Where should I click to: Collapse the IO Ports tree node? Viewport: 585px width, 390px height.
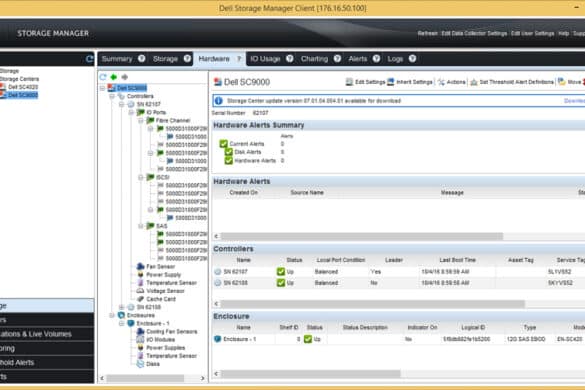coord(131,112)
